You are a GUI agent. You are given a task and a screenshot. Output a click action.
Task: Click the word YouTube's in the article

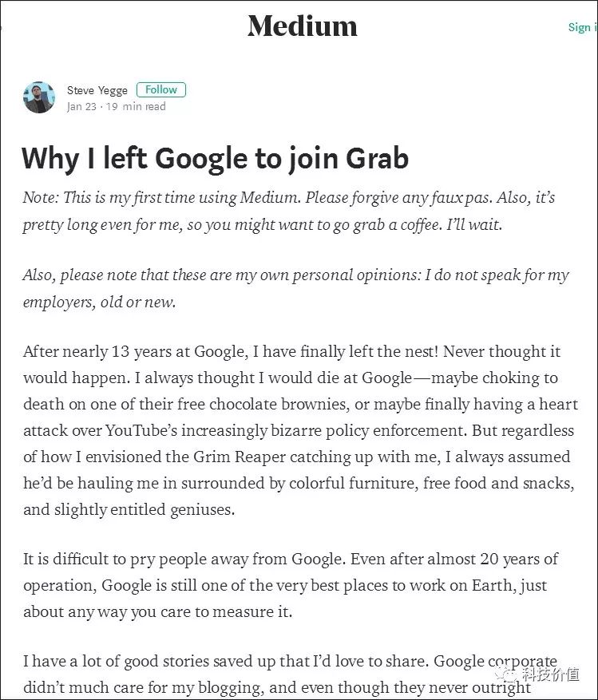141,430
